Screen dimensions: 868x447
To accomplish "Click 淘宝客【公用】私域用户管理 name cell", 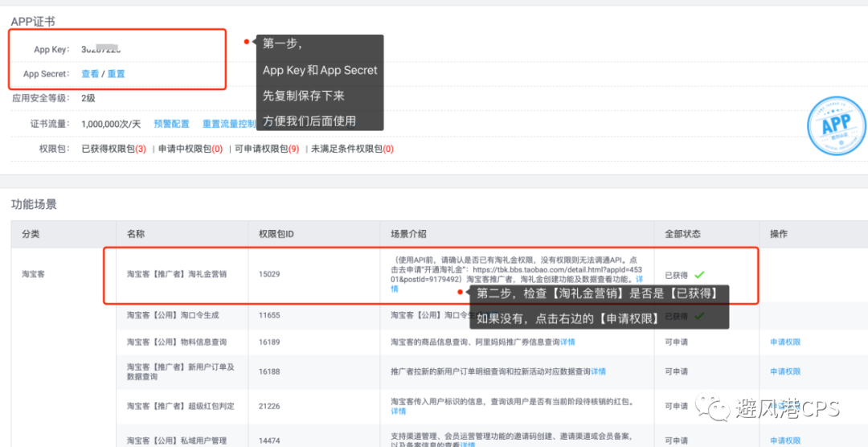I will click(177, 441).
